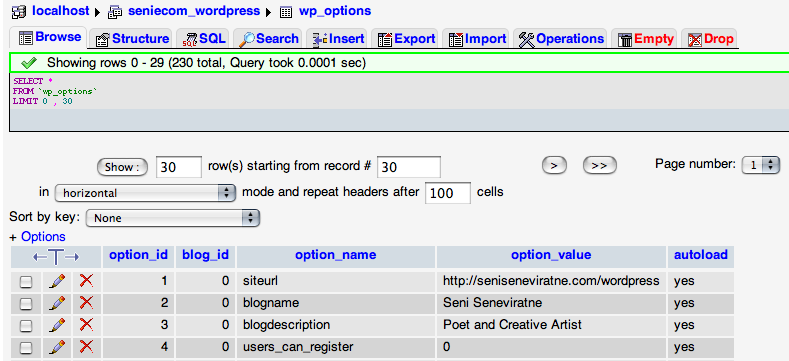This screenshot has width=789, height=361.
Task: Click the full texts toggle arrows icon
Action: tap(56, 257)
